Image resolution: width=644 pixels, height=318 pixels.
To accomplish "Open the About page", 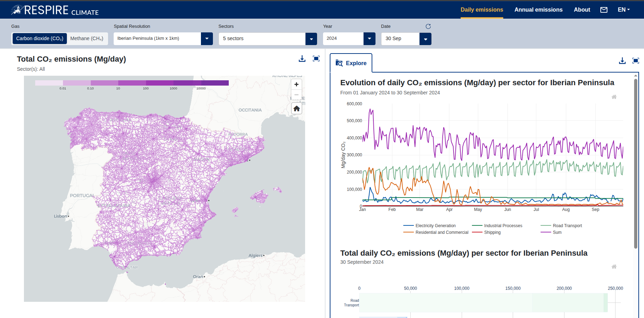I will click(x=582, y=10).
